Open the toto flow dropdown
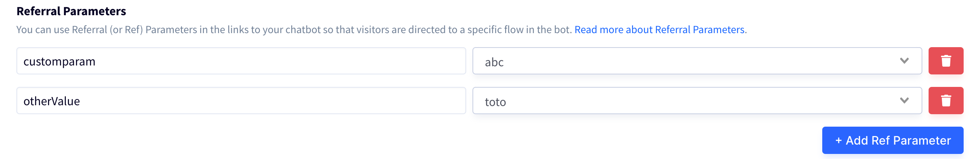980x159 pixels. point(697,101)
